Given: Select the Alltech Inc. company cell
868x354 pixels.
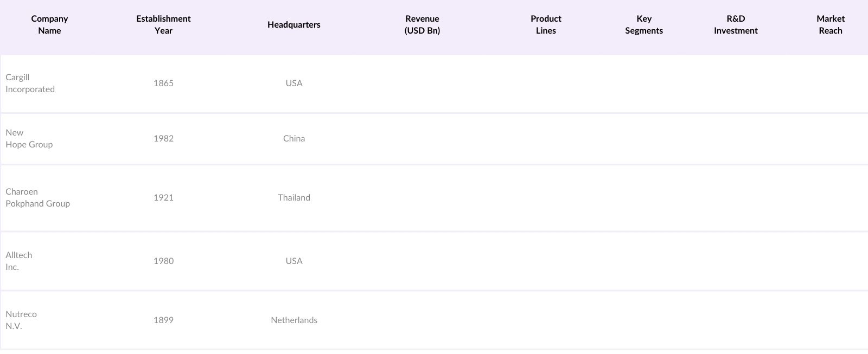Looking at the screenshot, I should (x=19, y=261).
